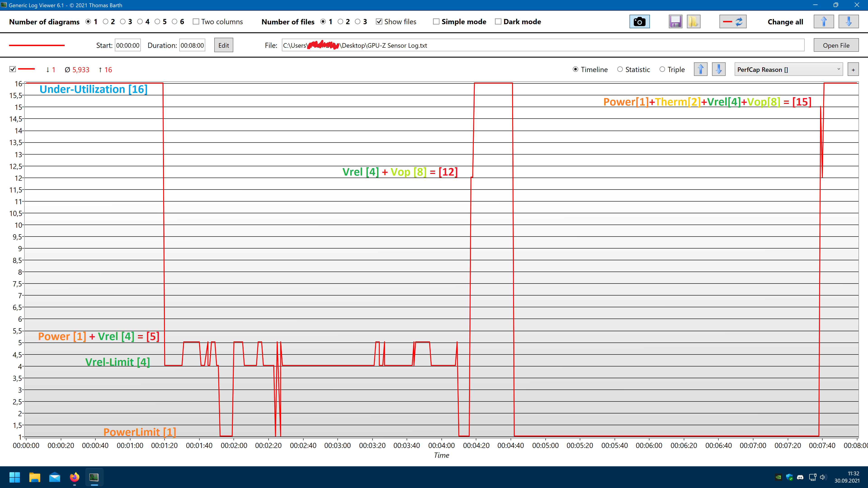Click the Vrel-Limit [4] annotation
This screenshot has width=868, height=488.
pyautogui.click(x=117, y=362)
